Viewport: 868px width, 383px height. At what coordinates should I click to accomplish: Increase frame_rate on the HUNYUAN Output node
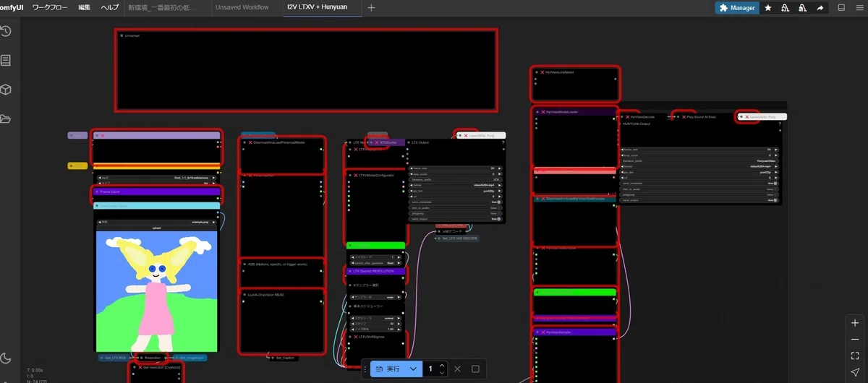click(x=776, y=150)
